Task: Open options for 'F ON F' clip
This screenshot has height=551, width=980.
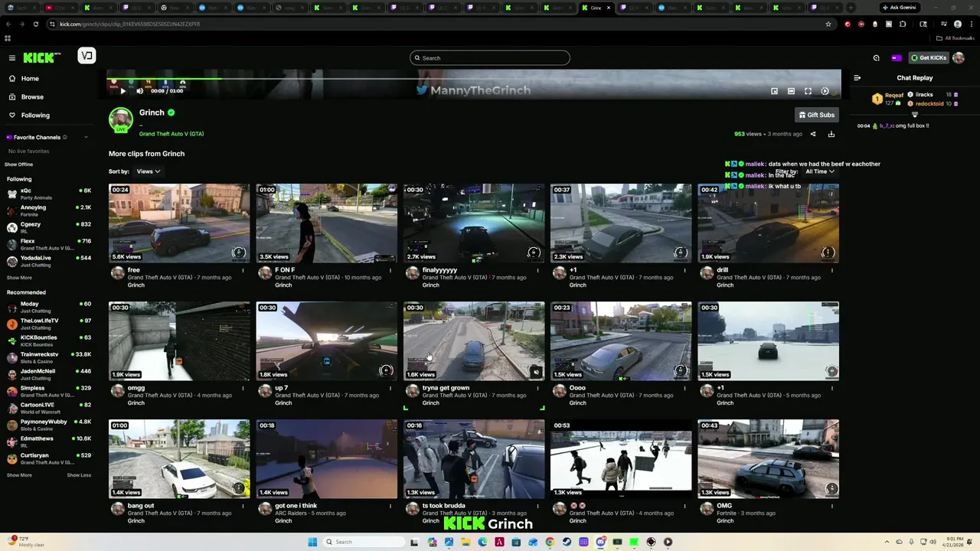Action: click(x=390, y=270)
